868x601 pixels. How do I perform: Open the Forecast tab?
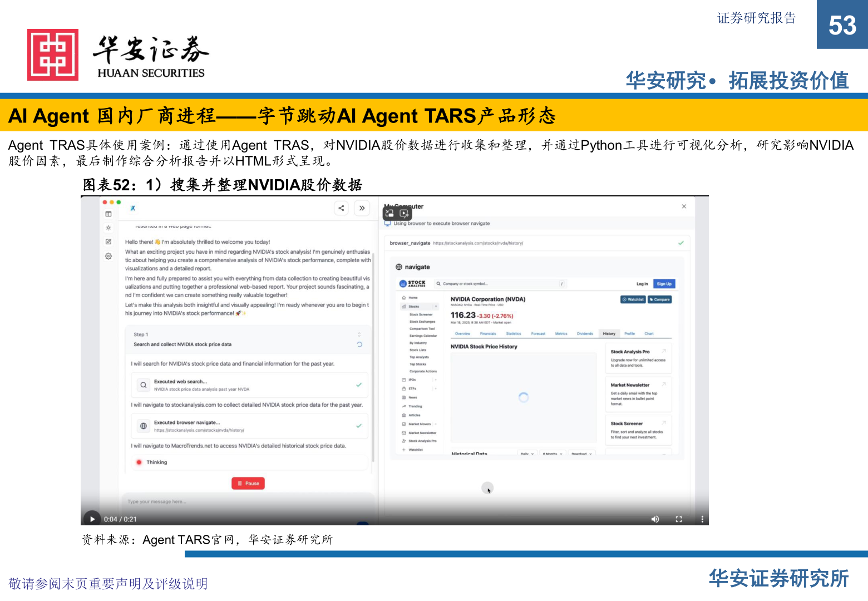click(538, 334)
